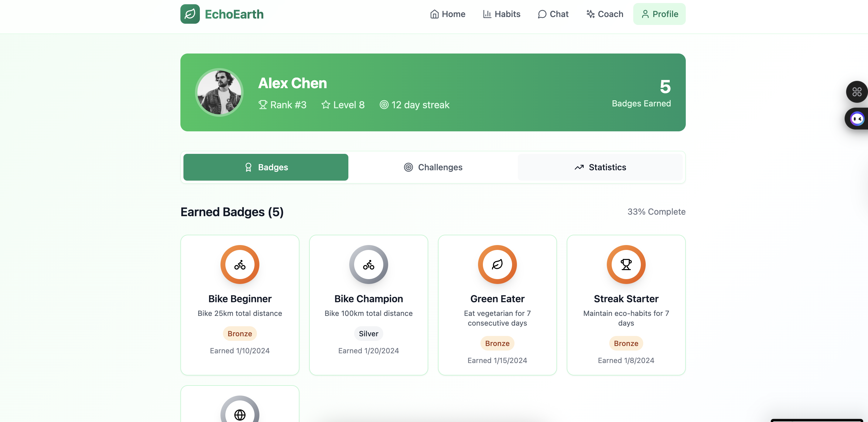Switch to the Challenges tab

coord(433,167)
